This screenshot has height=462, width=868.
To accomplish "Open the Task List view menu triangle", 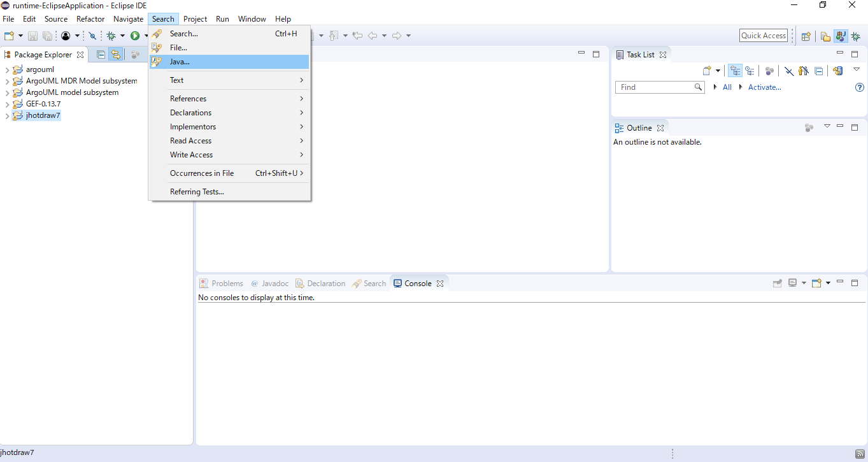I will (x=857, y=70).
